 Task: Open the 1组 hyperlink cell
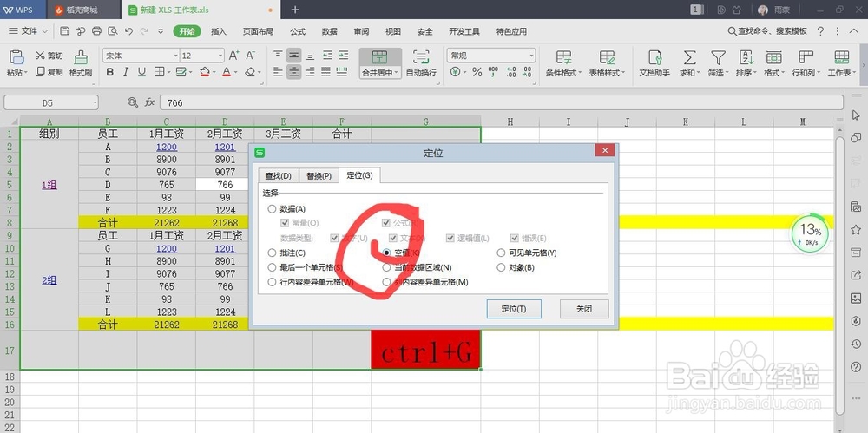(x=49, y=185)
